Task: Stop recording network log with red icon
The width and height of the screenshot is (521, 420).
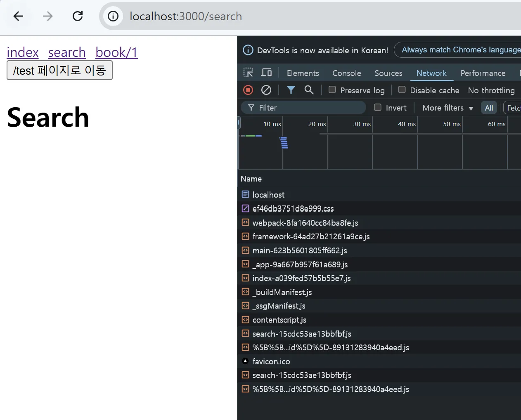Action: point(248,90)
